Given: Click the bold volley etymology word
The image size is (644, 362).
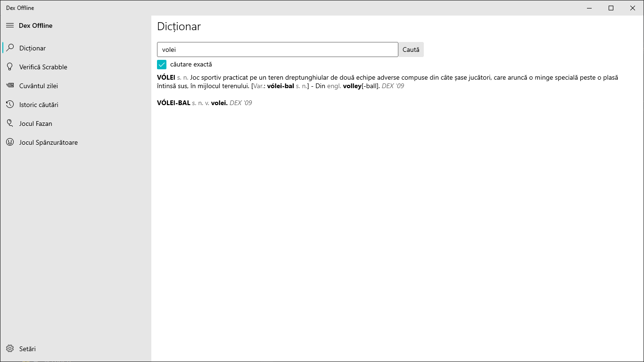Looking at the screenshot, I should [x=352, y=86].
